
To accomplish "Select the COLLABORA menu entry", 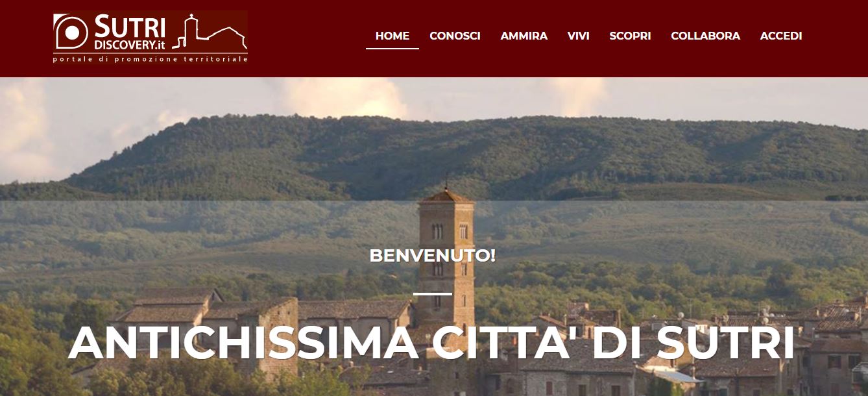I will 705,36.
